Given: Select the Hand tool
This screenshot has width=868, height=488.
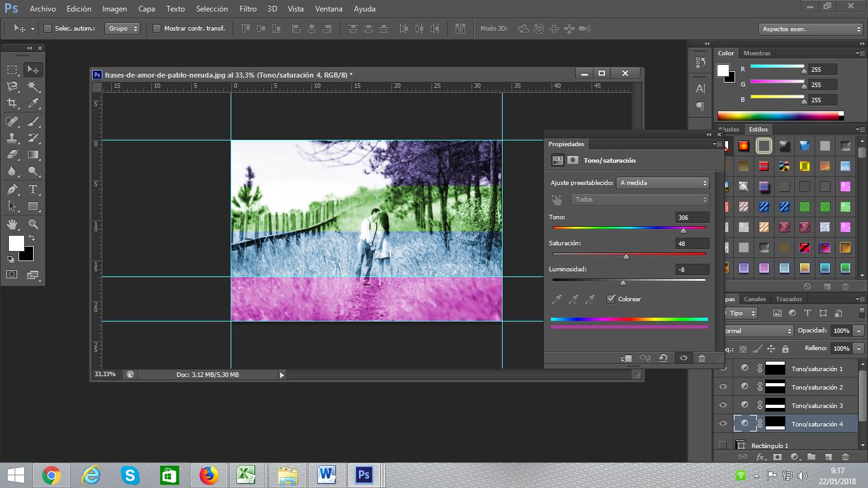Looking at the screenshot, I should point(12,224).
